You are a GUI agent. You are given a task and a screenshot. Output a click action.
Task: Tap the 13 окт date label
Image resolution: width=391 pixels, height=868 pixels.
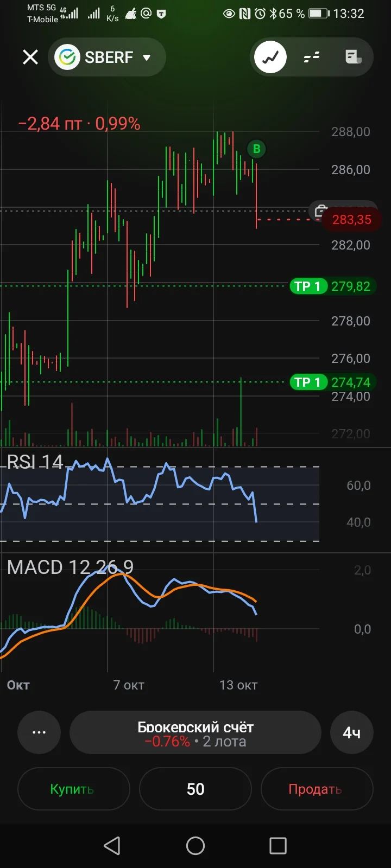238,685
